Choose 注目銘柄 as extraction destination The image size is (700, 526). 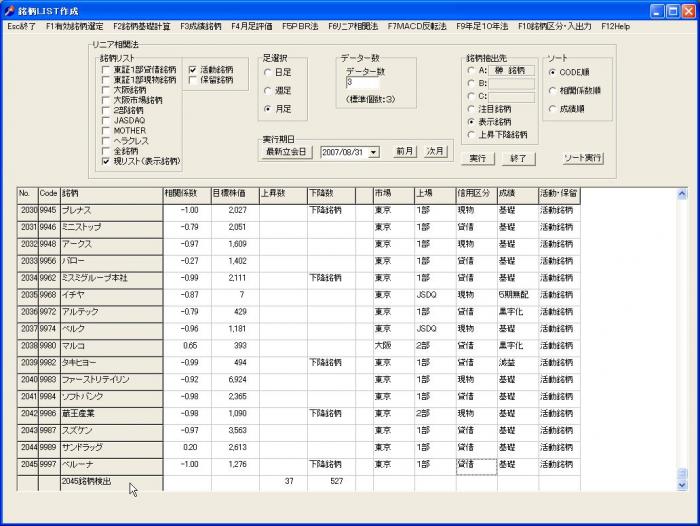tap(471, 108)
